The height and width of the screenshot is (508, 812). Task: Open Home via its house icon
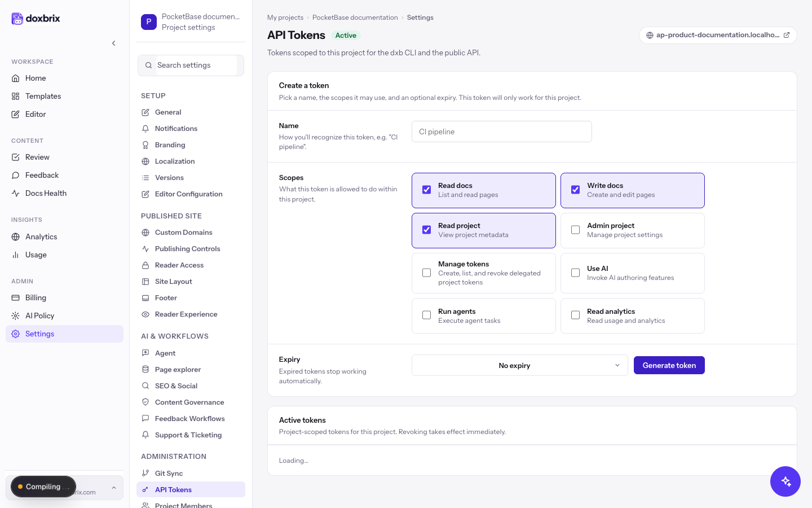tap(16, 78)
